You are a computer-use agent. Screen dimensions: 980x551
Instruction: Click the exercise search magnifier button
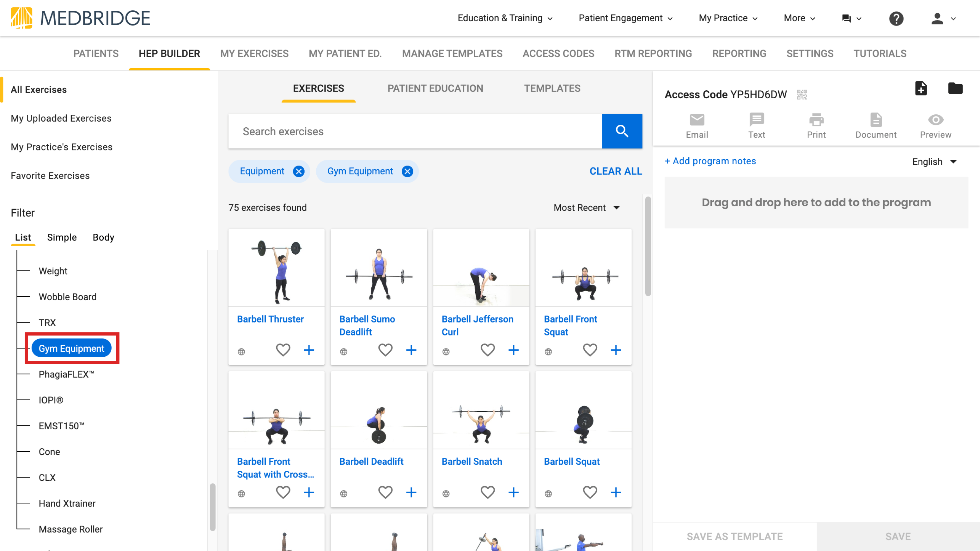pos(622,131)
